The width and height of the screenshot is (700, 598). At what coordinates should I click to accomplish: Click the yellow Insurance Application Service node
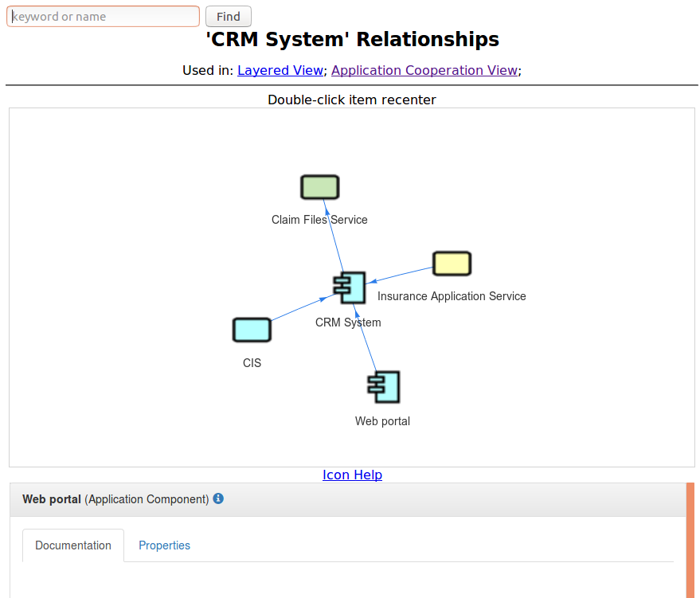[x=452, y=264]
